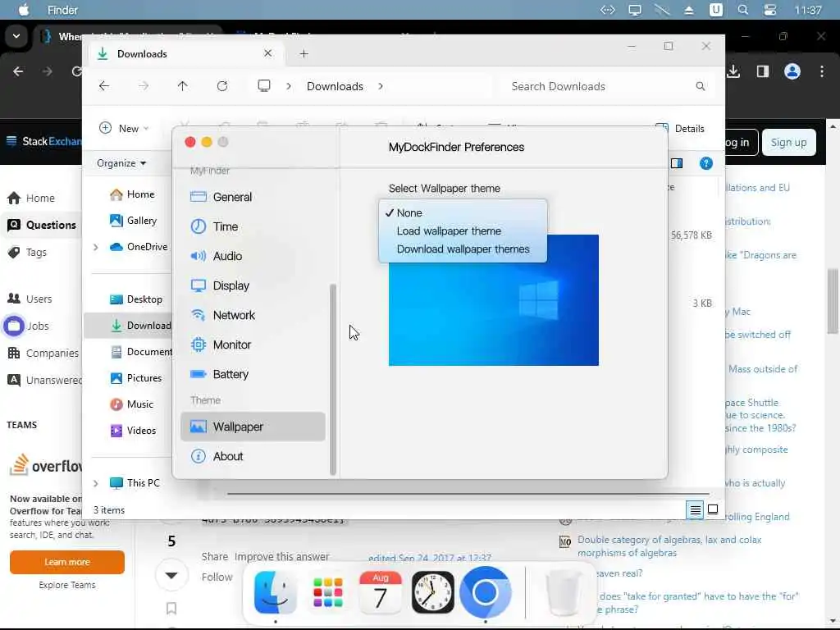Open Finder from the dock

point(275,592)
